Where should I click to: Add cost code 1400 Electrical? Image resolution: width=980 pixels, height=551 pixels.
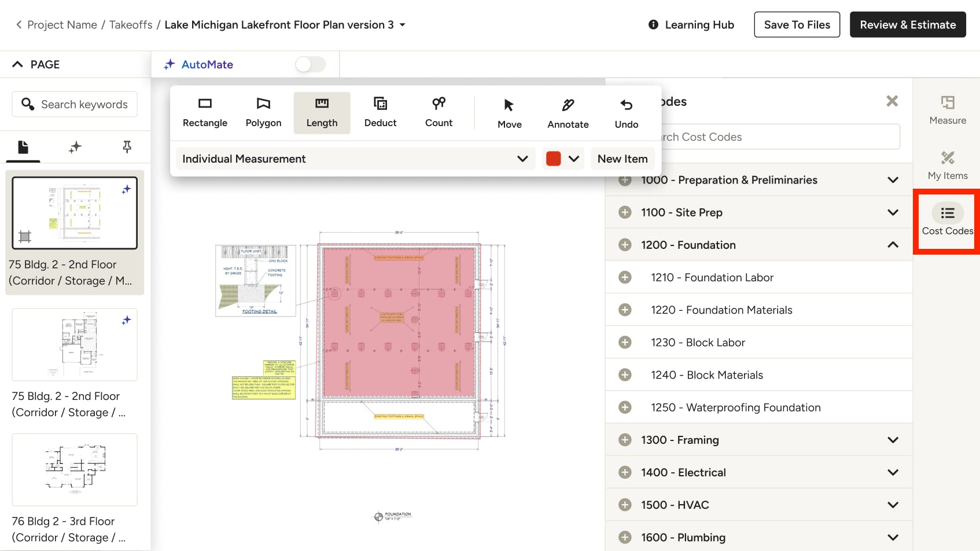coord(625,472)
